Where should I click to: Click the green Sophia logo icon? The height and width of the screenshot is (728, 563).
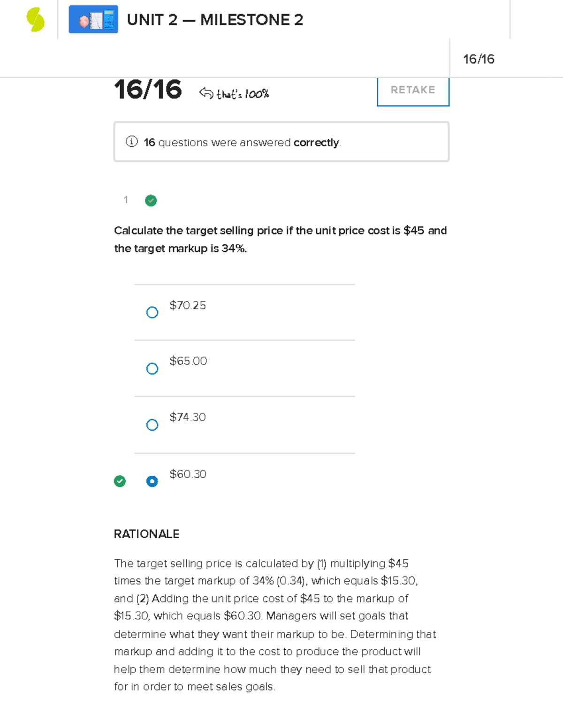35,20
